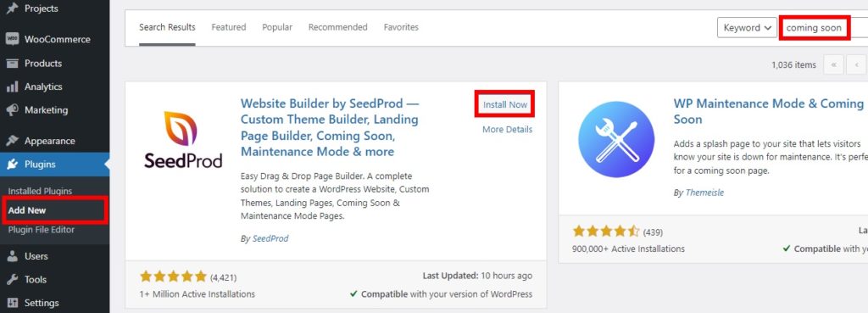Go to first page of results
868x313 pixels.
(x=833, y=64)
